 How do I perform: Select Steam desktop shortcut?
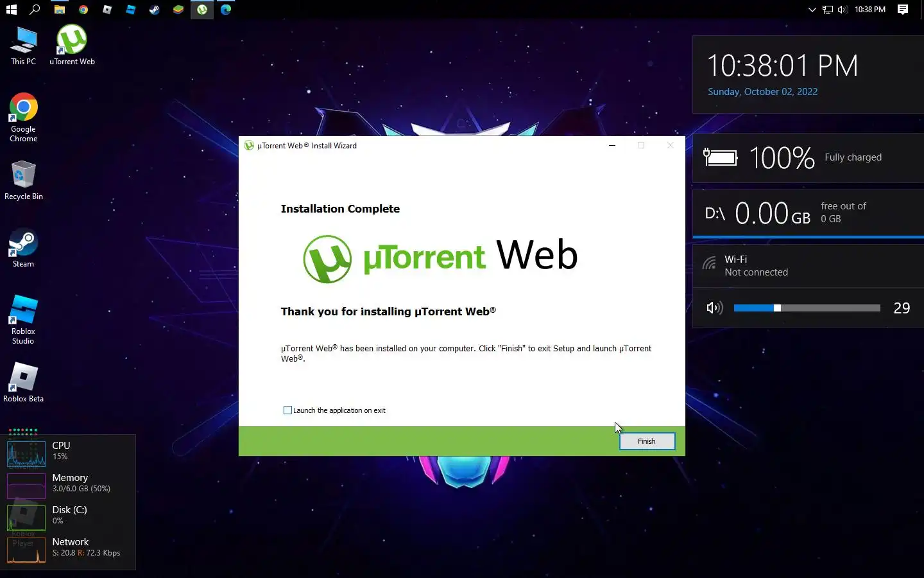pyautogui.click(x=24, y=248)
